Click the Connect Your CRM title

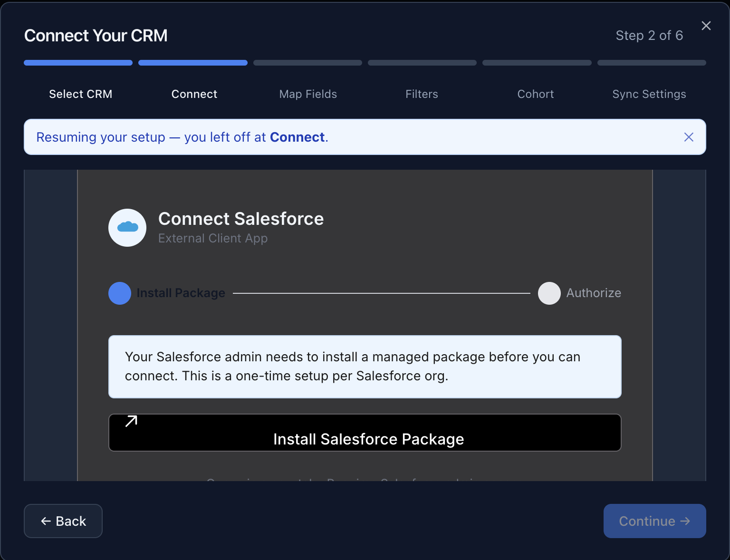(96, 36)
